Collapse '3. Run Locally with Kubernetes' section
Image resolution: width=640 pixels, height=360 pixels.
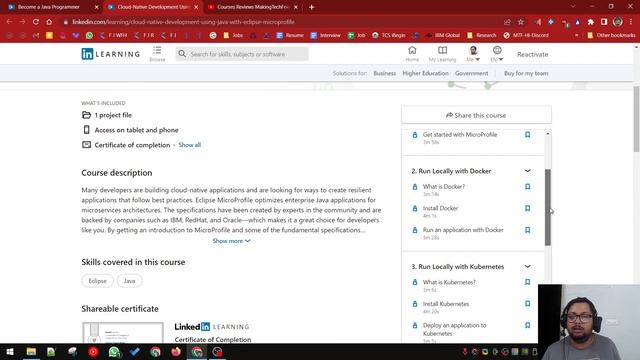[527, 267]
